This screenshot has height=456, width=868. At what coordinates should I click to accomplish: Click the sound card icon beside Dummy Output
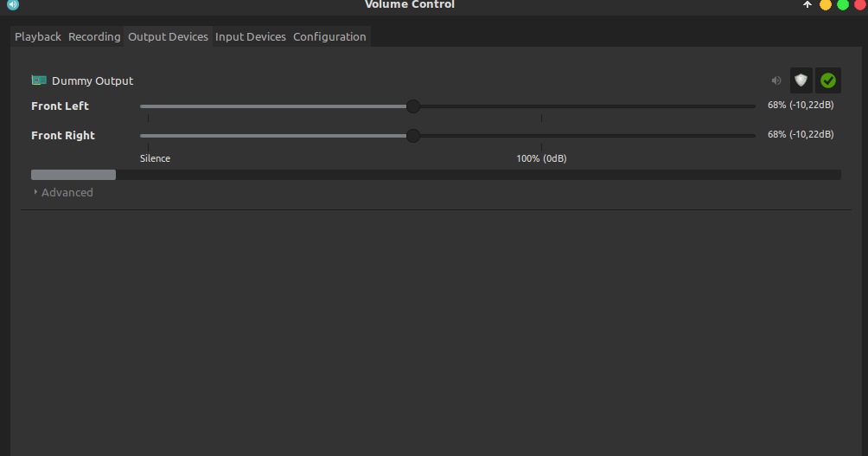point(39,80)
